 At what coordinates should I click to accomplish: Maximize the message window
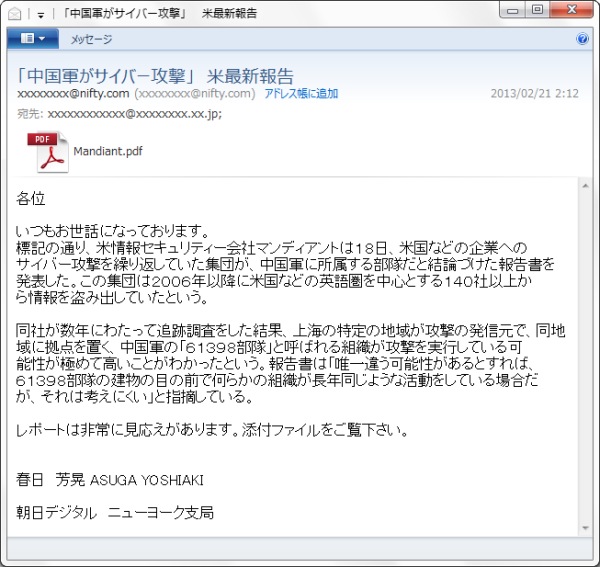pyautogui.click(x=538, y=10)
